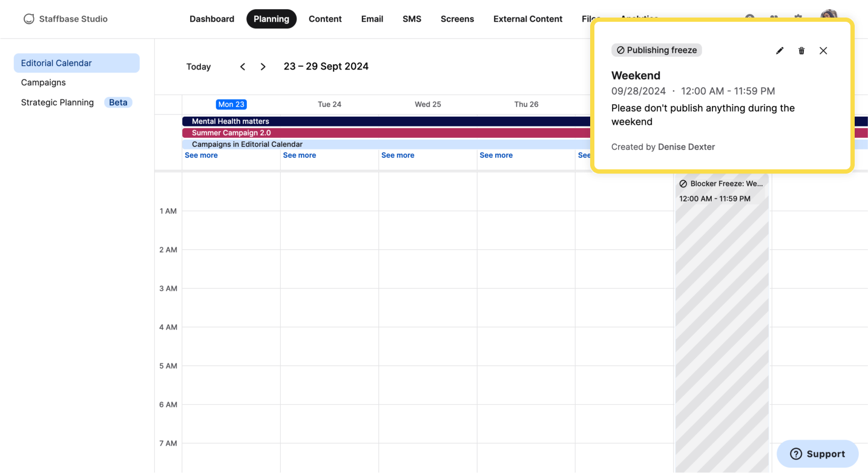The width and height of the screenshot is (868, 473).
Task: Click See more under Mon 23
Action: 201,155
